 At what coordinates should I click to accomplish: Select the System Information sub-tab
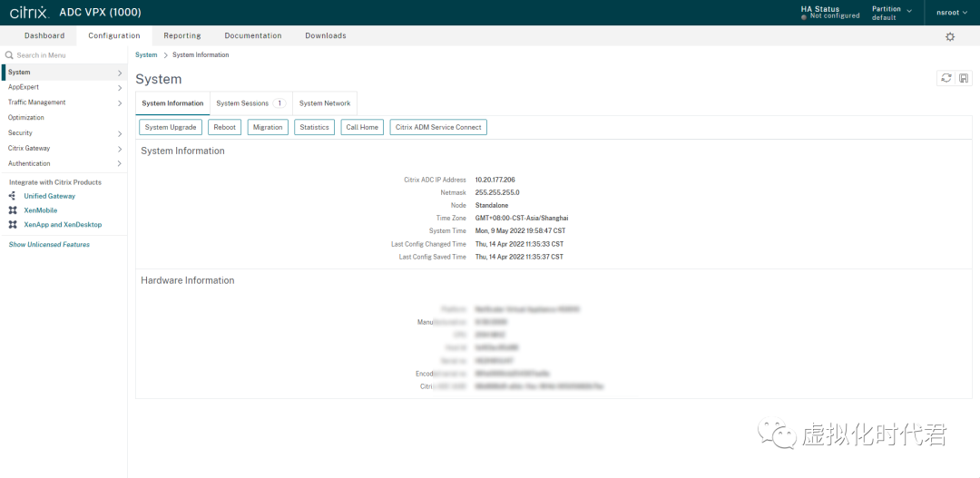pos(172,103)
